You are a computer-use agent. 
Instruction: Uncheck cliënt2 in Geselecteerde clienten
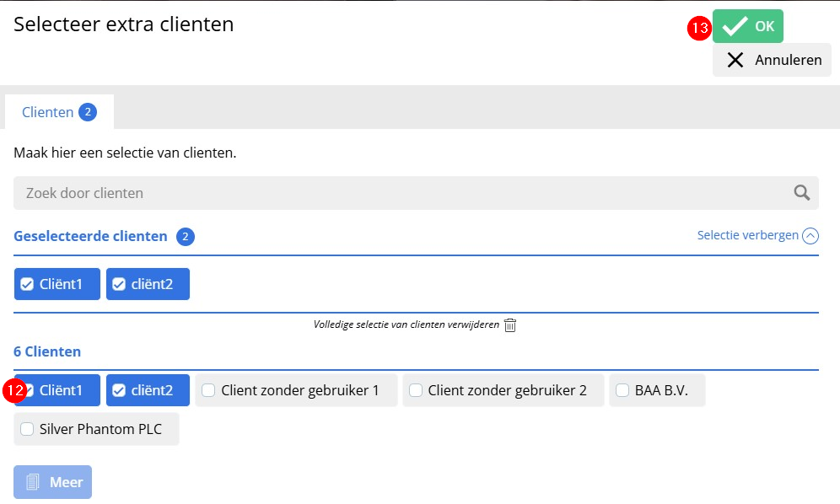pos(148,284)
